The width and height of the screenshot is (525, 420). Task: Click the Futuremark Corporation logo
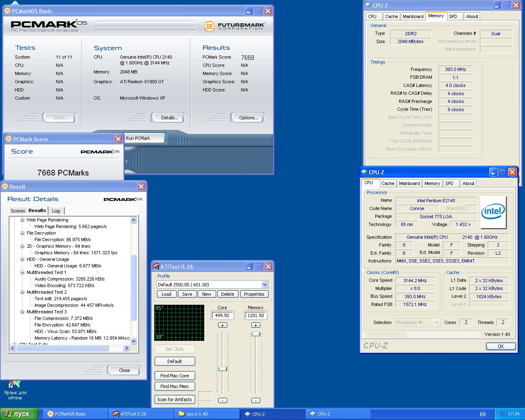point(235,27)
